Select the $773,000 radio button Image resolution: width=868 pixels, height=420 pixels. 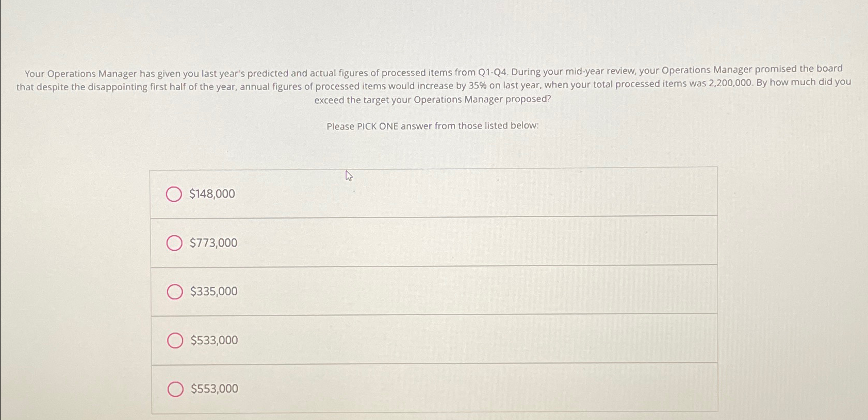click(174, 243)
